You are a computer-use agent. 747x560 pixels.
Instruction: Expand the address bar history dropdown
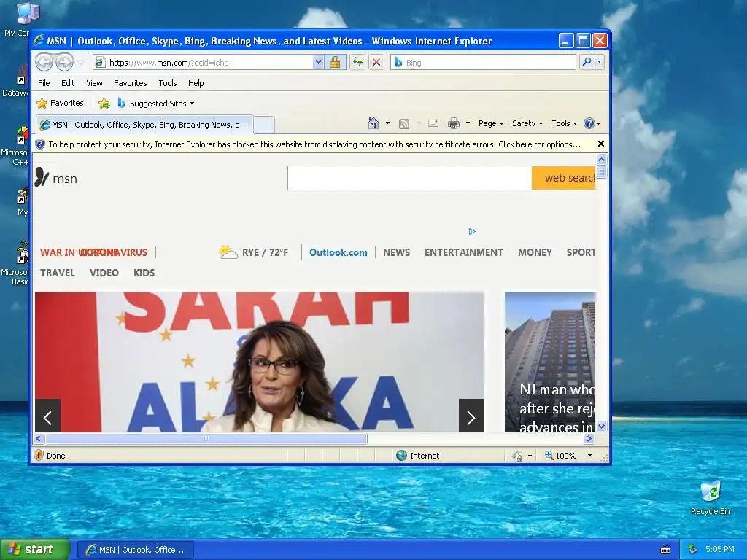pos(318,63)
